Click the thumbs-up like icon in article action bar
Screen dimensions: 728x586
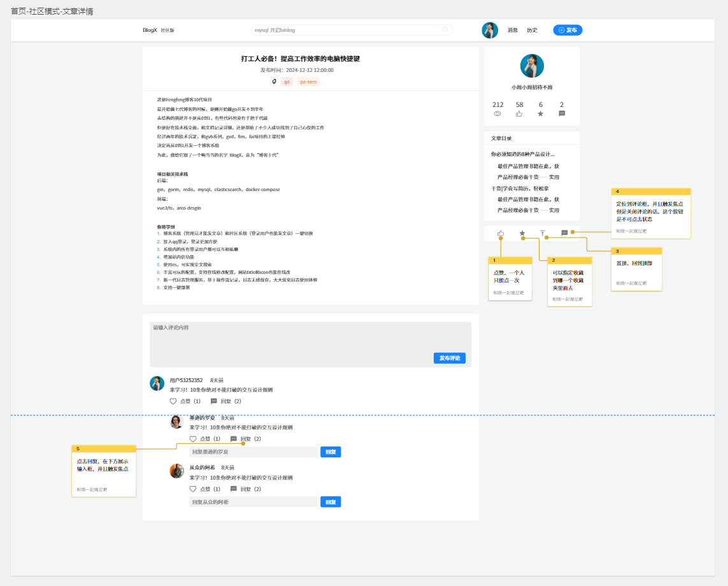tap(501, 233)
